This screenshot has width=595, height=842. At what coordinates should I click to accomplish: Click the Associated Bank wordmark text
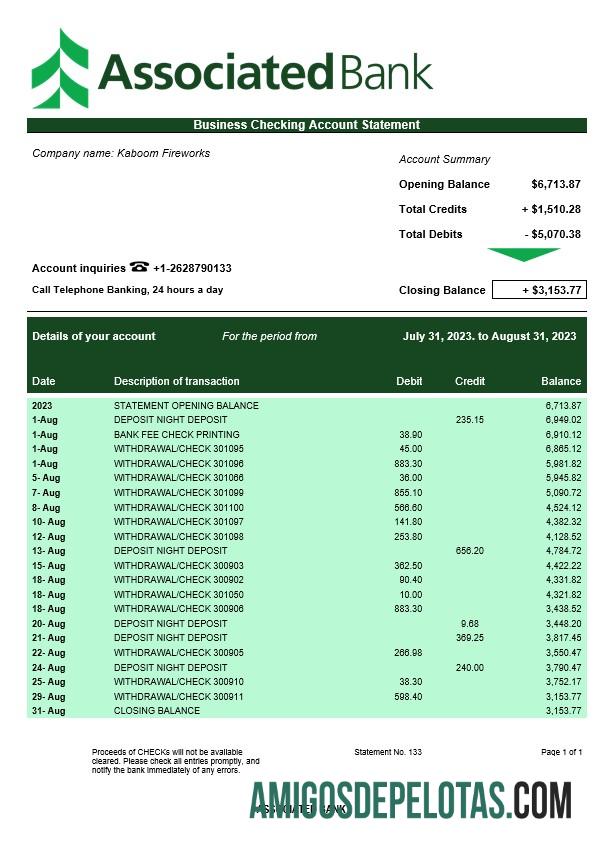[265, 72]
